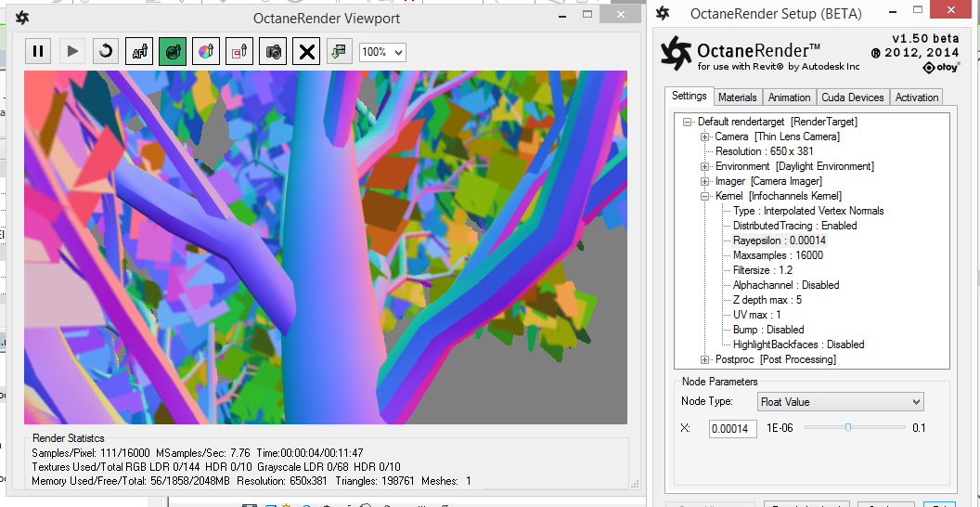Open the 100% zoom dropdown
This screenshot has width=980, height=507.
382,52
